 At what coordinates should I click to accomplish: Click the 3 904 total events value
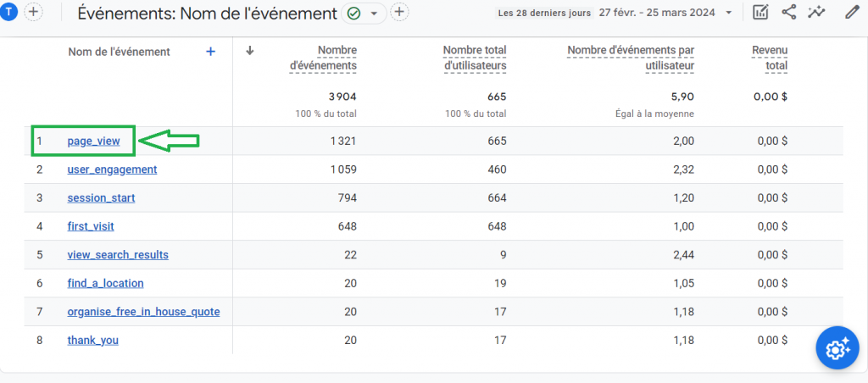(x=342, y=97)
